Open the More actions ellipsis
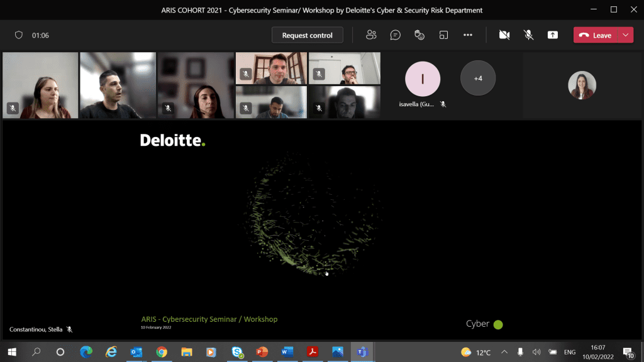 click(x=468, y=35)
